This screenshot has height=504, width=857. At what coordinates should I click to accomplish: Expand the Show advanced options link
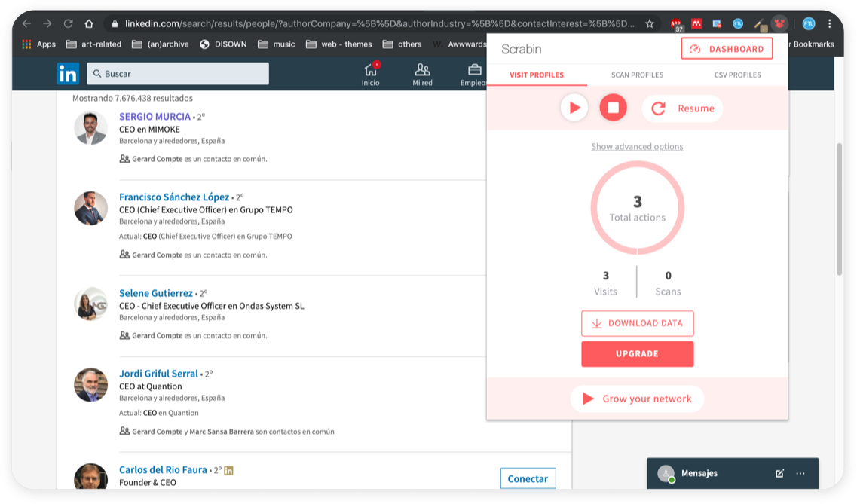637,146
